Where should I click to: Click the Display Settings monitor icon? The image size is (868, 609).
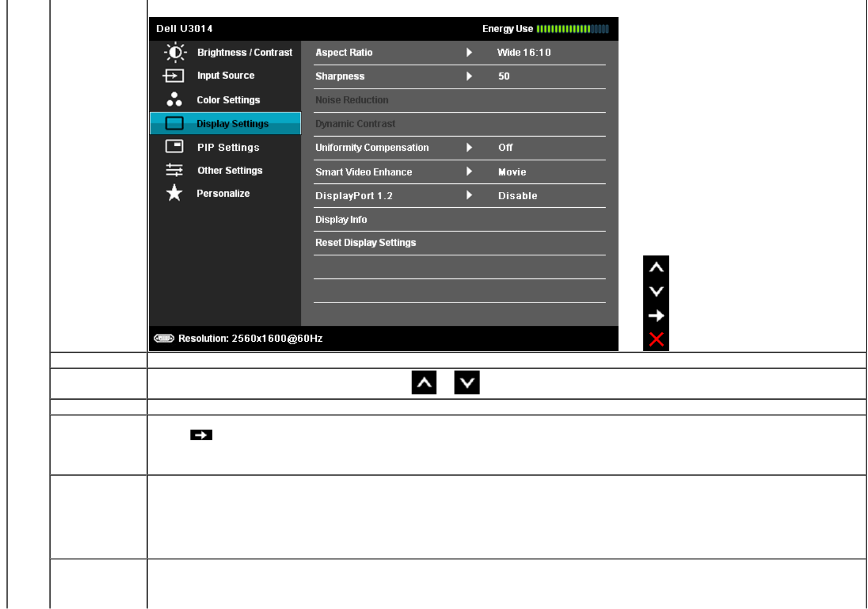(x=174, y=123)
